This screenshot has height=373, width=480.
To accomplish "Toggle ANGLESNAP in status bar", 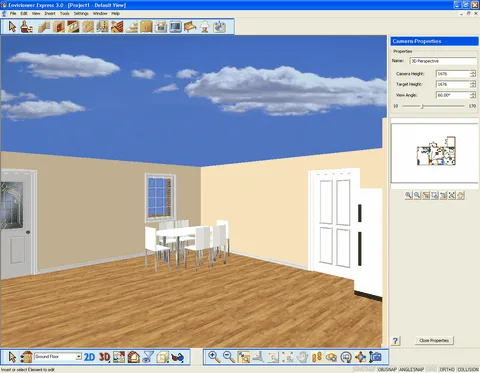I will 411,369.
